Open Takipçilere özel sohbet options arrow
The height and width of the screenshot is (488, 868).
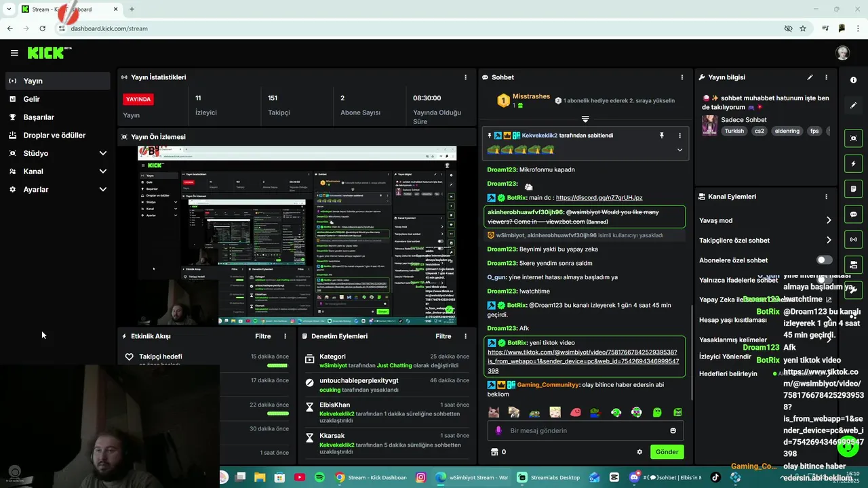(x=829, y=240)
